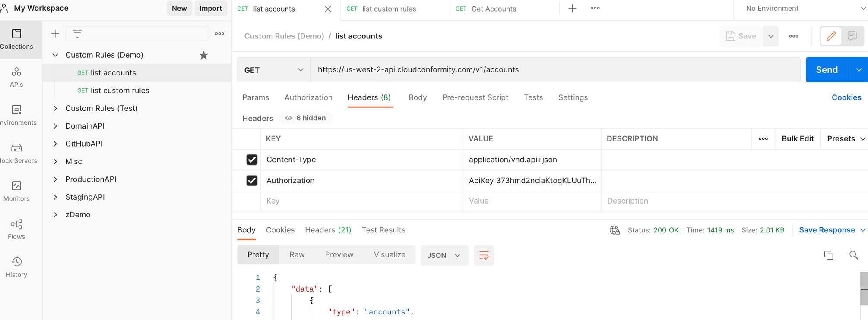The width and height of the screenshot is (868, 320).
Task: Open the Monitors sidebar section
Action: point(16,191)
